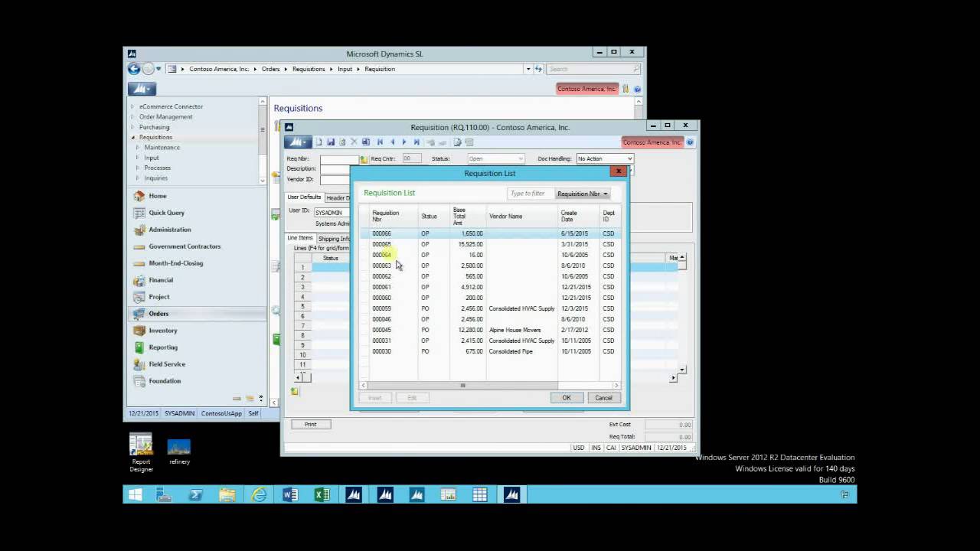Select Consolidated Pipe vendor row

pyautogui.click(x=488, y=351)
